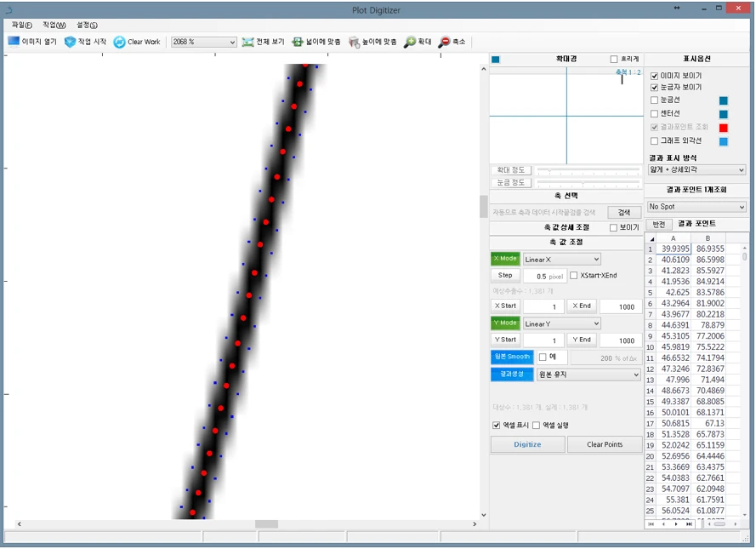Open the 설정(S) menu
This screenshot has height=549, width=756.
click(87, 25)
